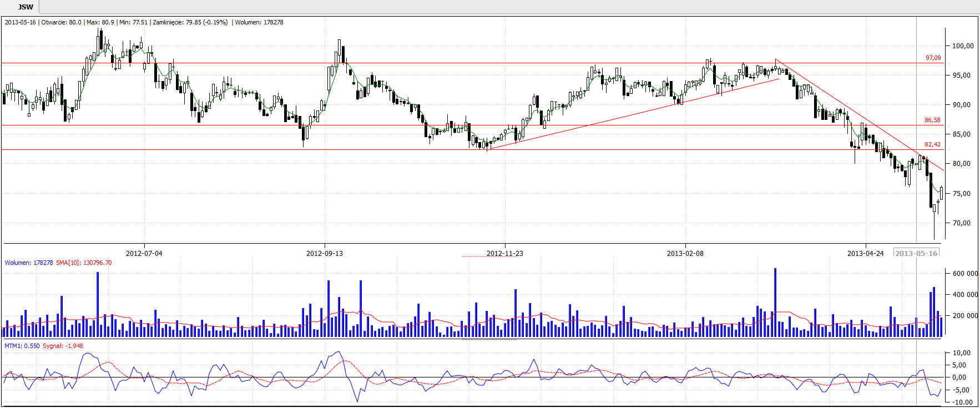The width and height of the screenshot is (980, 408).
Task: Click the 85,00 price axis label
Action: coord(962,134)
